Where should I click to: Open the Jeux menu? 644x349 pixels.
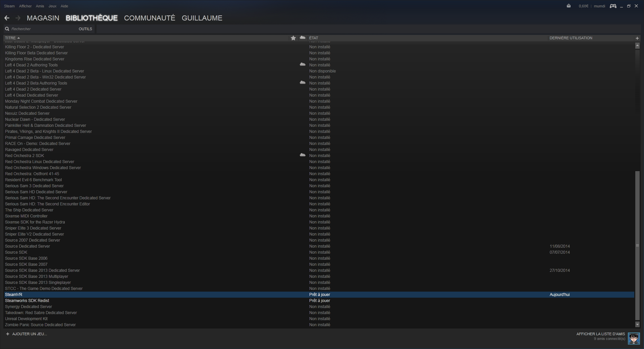click(x=52, y=6)
